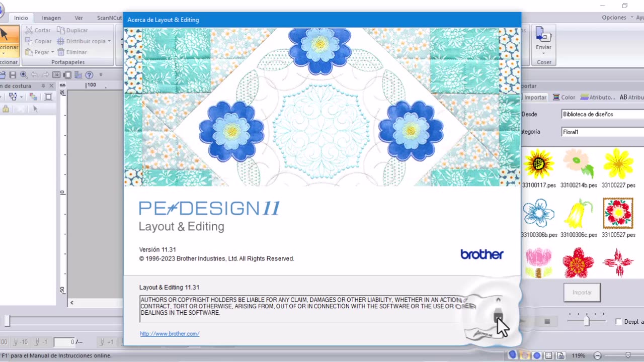The width and height of the screenshot is (644, 362).
Task: Click the lock icon in sewing order panel
Action: (x=6, y=109)
